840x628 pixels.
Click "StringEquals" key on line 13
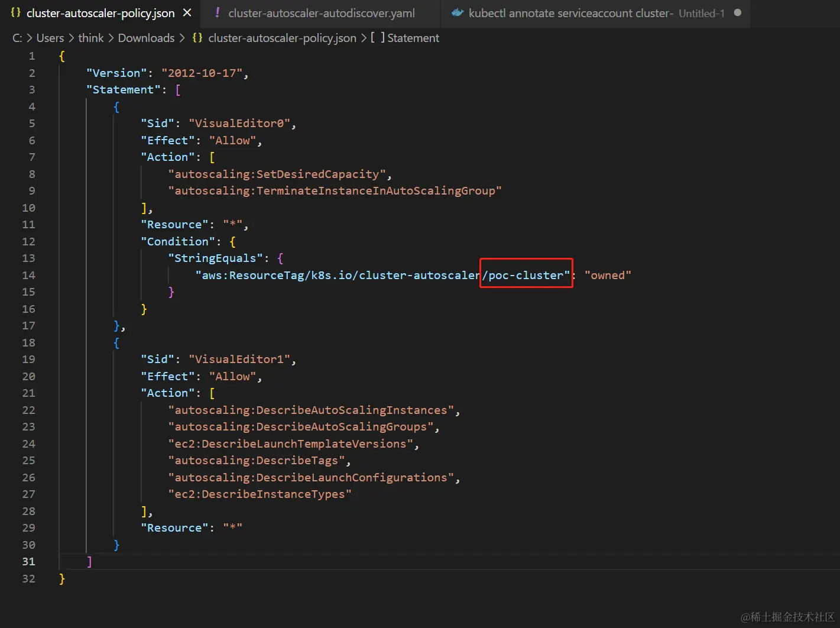click(x=215, y=258)
